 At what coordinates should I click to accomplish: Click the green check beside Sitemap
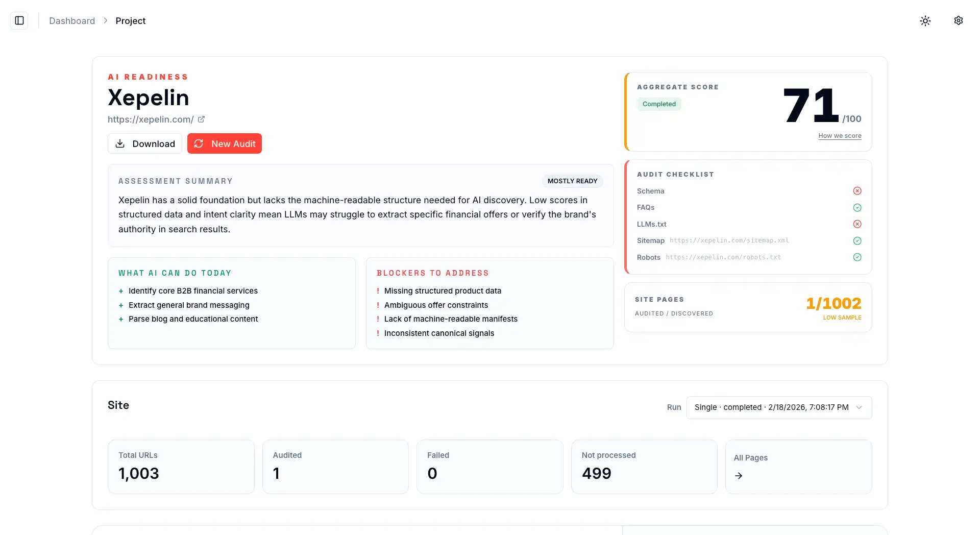pyautogui.click(x=857, y=240)
